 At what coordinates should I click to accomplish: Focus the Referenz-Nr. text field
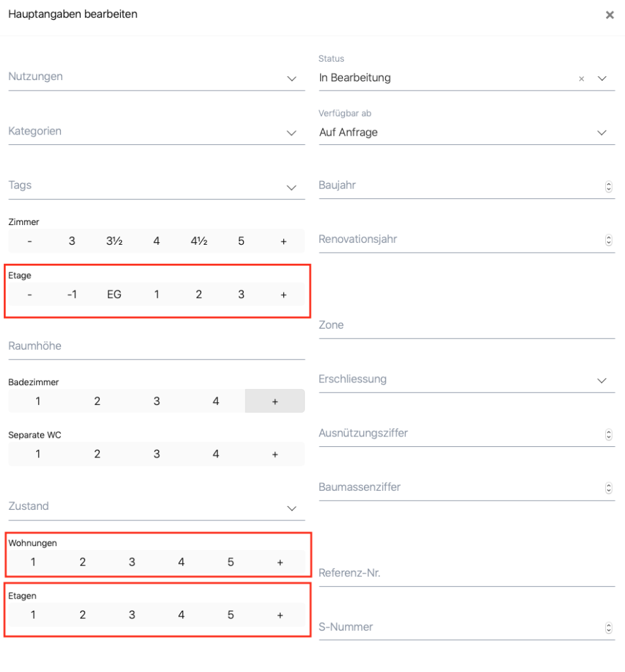[466, 574]
